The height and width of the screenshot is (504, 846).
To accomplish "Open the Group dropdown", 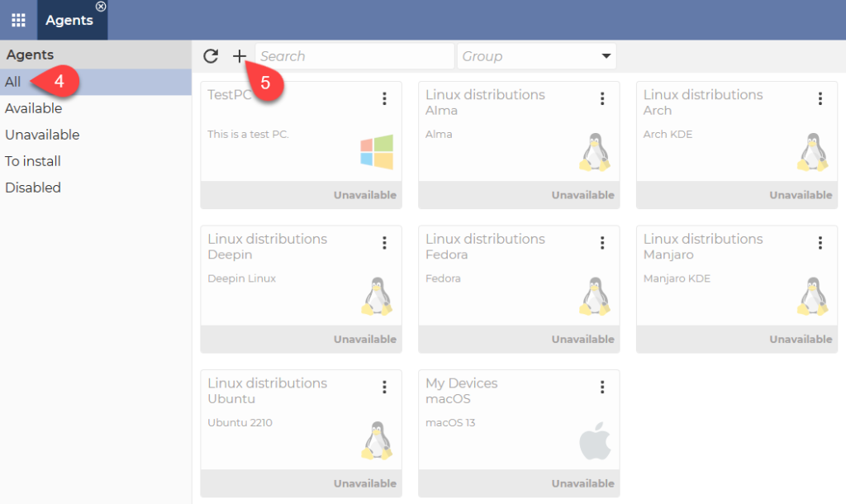I will tap(536, 55).
